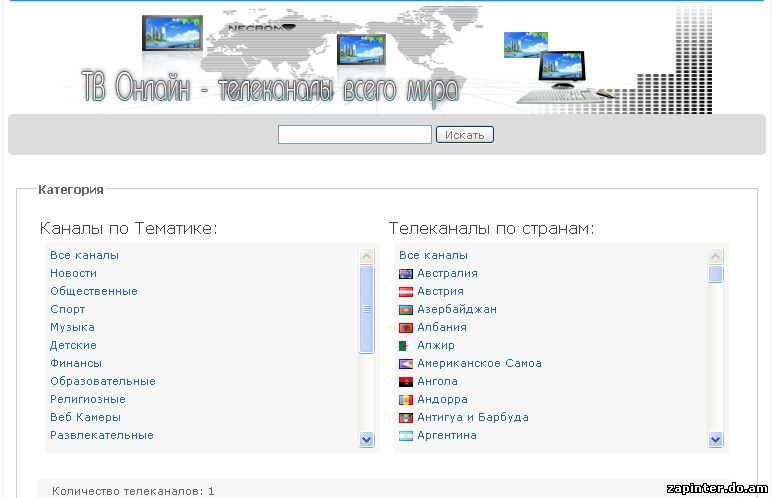Click the countries list scrollbar thumb
The height and width of the screenshot is (498, 773).
715,274
